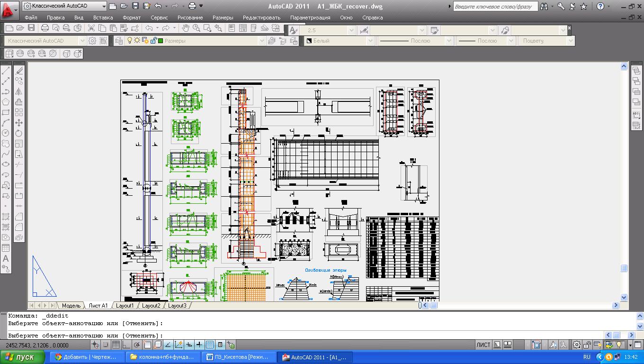Select the Chamfer modify tool
The height and width of the screenshot is (364, 644).
click(x=19, y=217)
